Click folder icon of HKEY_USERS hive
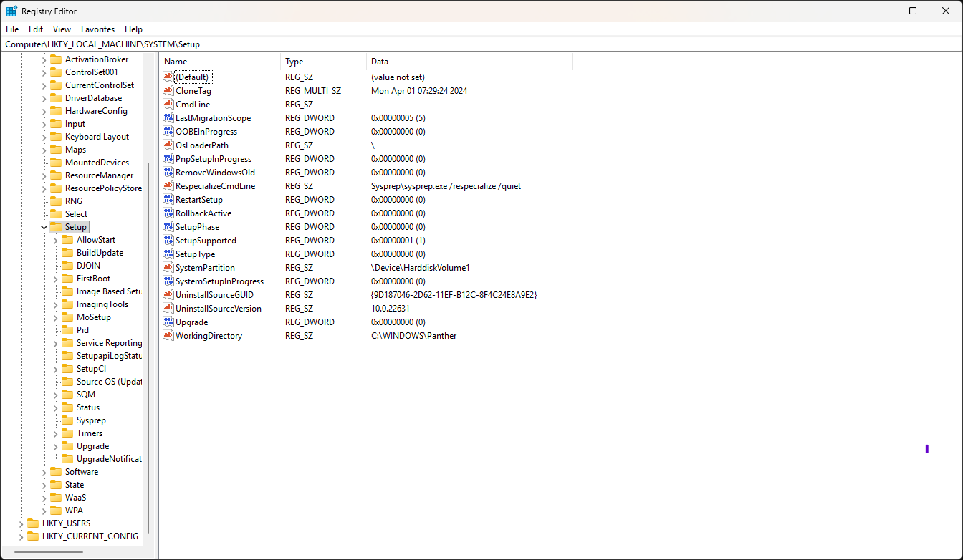This screenshot has height=560, width=963. pos(33,523)
